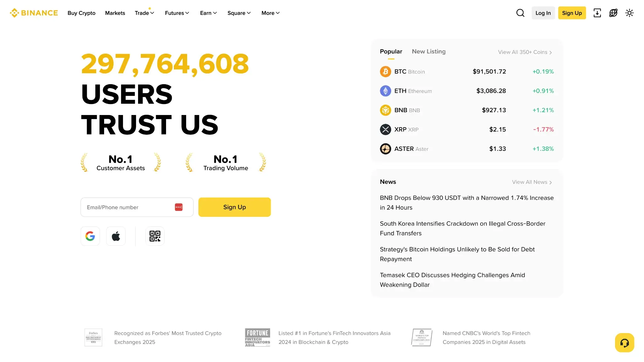
Task: Click the Binance logo
Action: [33, 13]
